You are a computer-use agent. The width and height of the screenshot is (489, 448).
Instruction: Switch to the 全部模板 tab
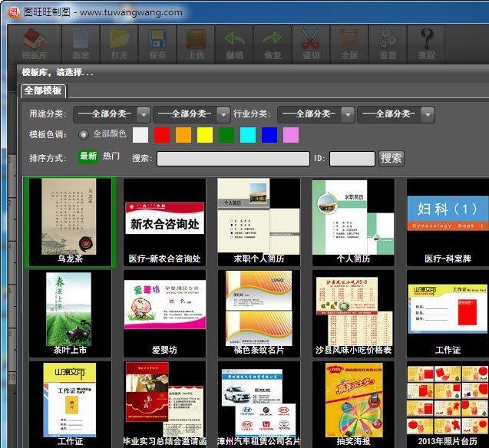pos(43,91)
